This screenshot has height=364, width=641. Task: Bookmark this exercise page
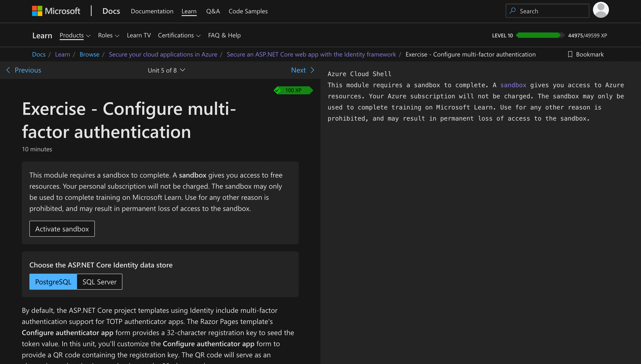click(x=586, y=54)
